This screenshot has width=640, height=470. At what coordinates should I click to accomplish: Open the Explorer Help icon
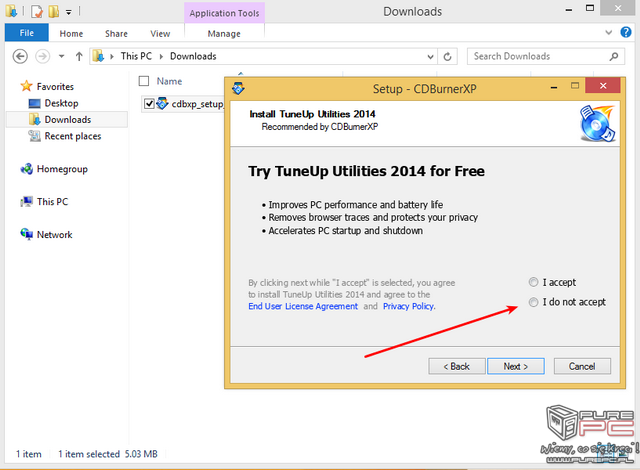[x=626, y=32]
